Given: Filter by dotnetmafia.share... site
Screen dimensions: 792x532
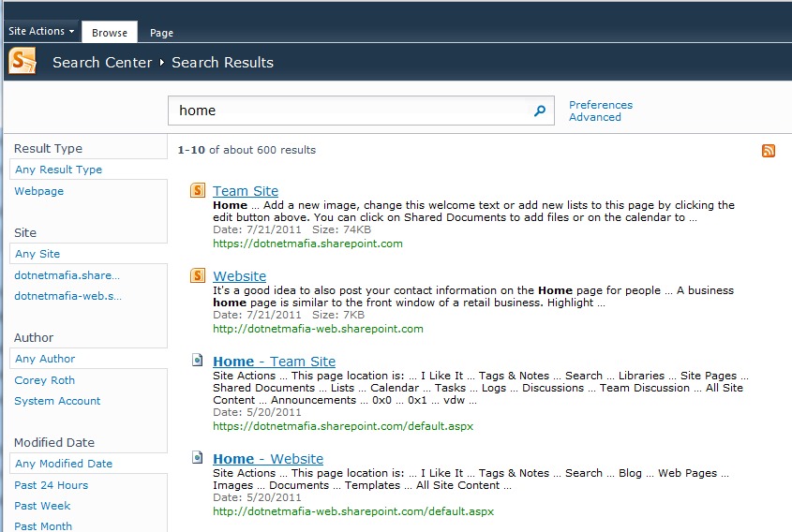Looking at the screenshot, I should pos(67,275).
